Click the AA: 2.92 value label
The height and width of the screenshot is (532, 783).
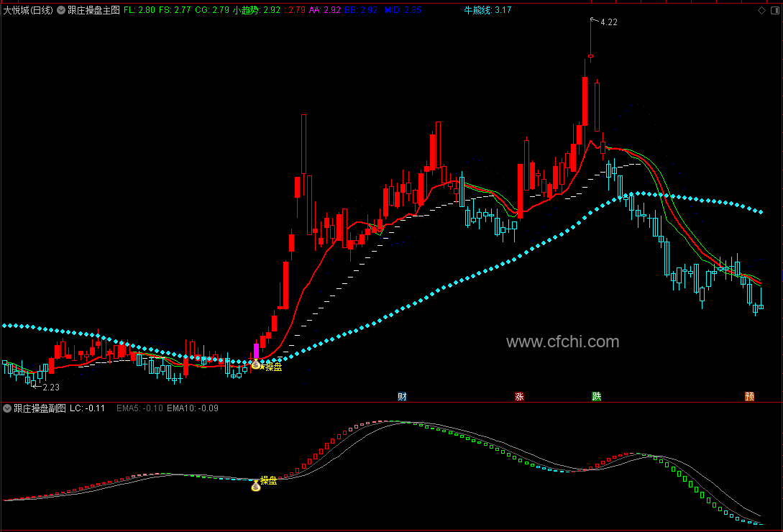[x=324, y=10]
